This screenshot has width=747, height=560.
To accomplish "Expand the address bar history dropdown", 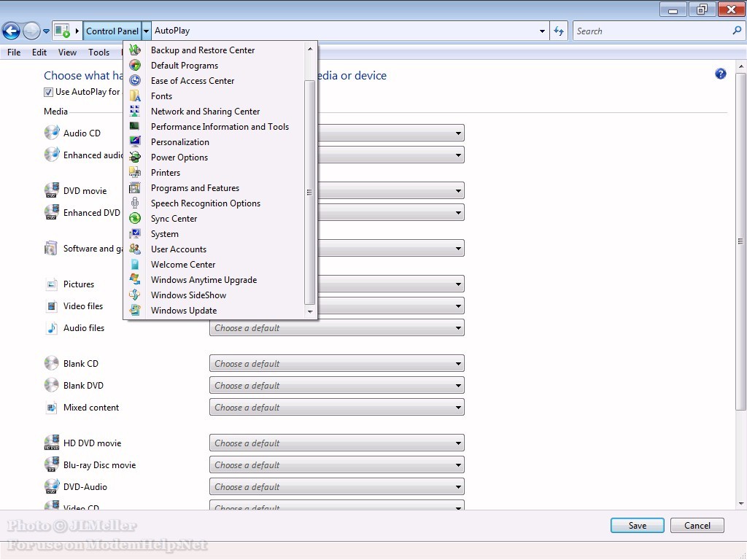I will pyautogui.click(x=542, y=31).
